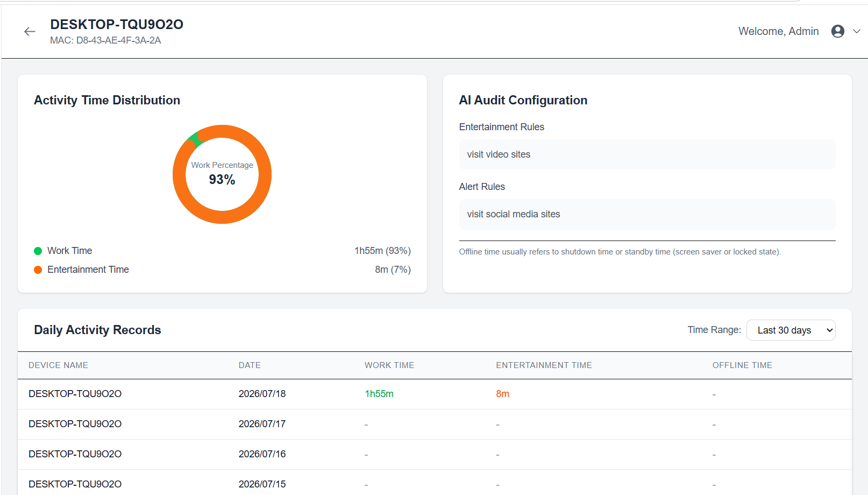The image size is (868, 495).
Task: Click the back arrow icon
Action: point(30,32)
